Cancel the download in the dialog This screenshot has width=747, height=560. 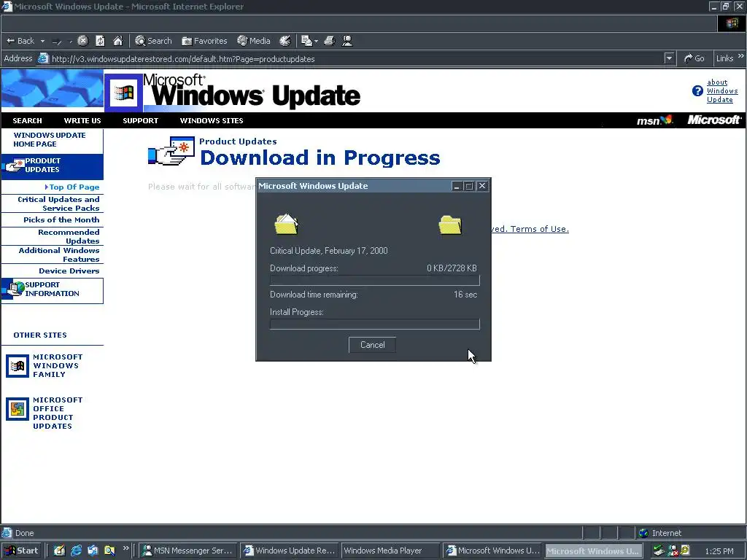(x=372, y=345)
